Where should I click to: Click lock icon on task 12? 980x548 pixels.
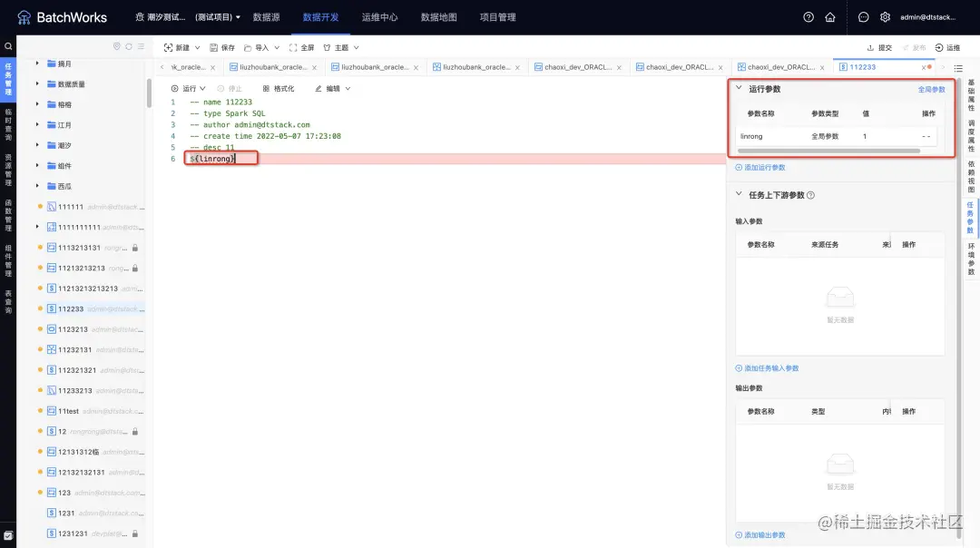coord(135,431)
